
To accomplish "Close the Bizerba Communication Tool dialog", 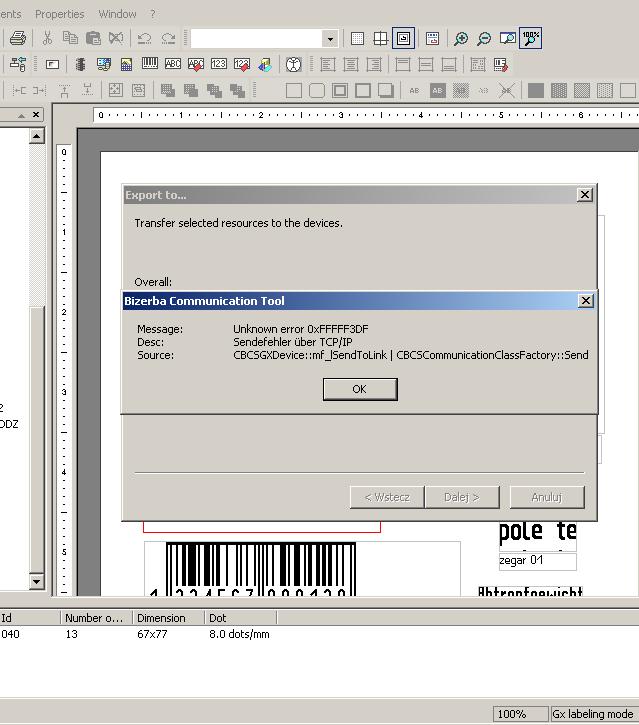I will (x=586, y=301).
